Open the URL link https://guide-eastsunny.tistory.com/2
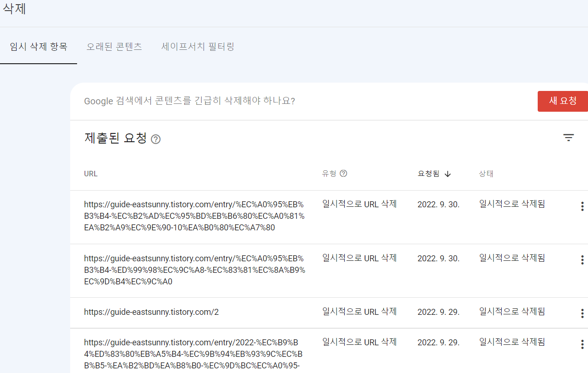 151,312
